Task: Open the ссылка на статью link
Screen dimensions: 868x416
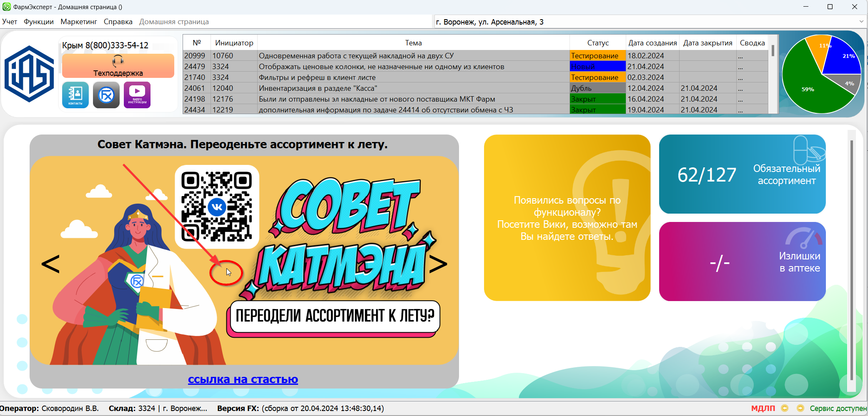Action: tap(243, 379)
